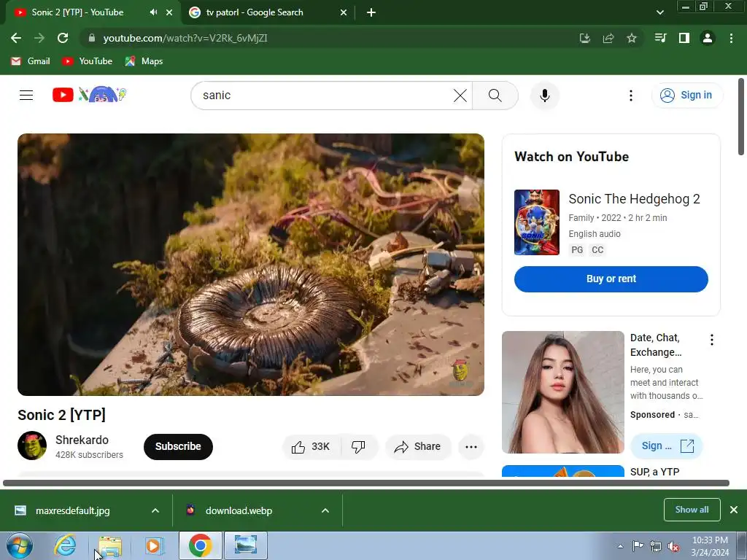
Task: Open the clock showing 10:33 PM
Action: pyautogui.click(x=710, y=546)
